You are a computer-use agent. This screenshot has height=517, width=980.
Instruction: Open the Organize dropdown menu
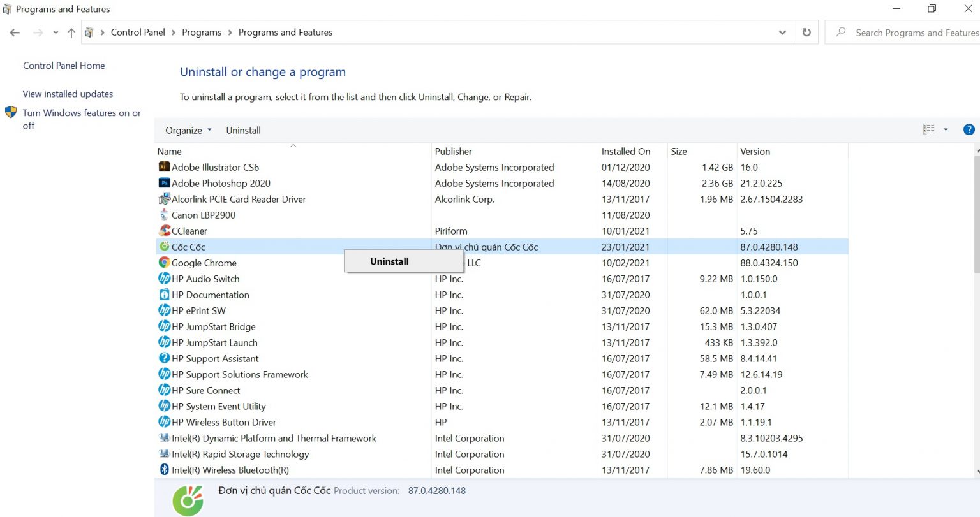(188, 130)
